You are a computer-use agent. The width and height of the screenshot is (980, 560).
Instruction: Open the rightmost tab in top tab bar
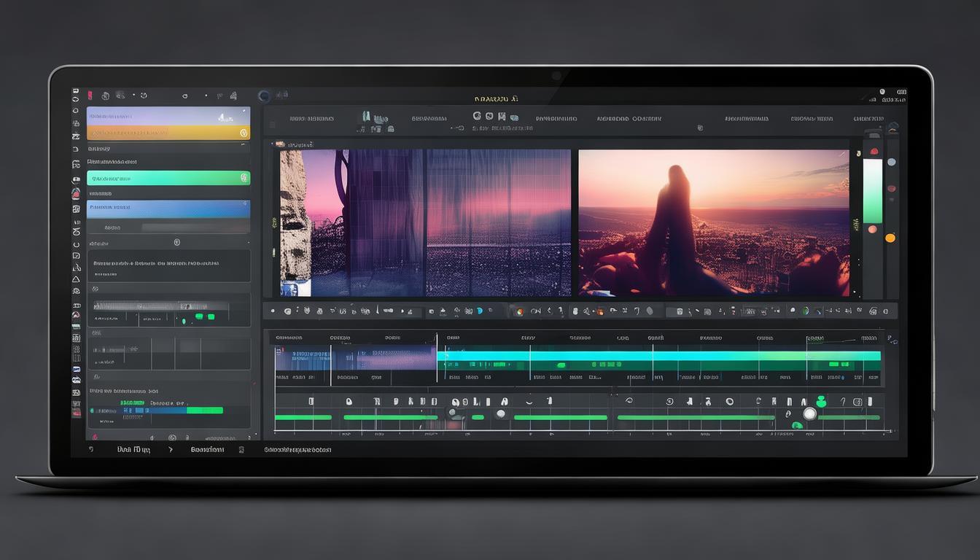[x=868, y=118]
